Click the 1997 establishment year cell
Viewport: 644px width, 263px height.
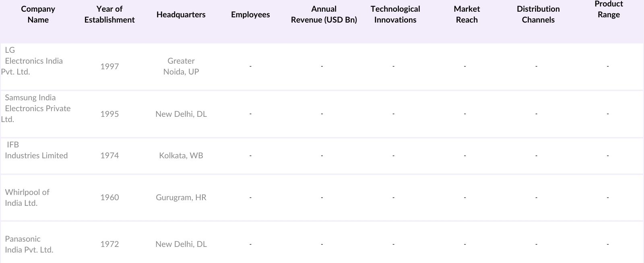[109, 66]
